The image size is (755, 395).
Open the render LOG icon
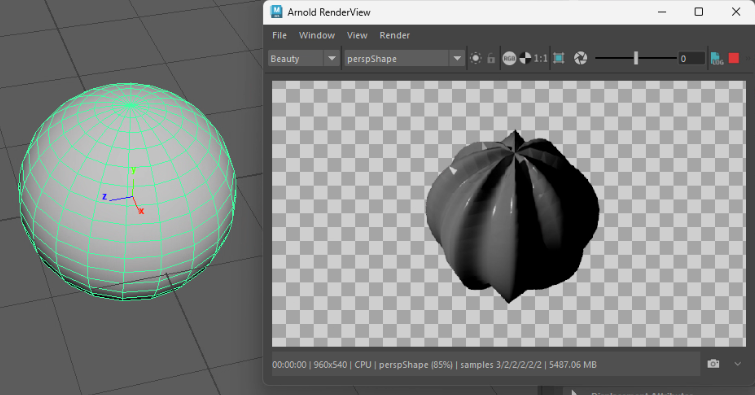pyautogui.click(x=717, y=58)
